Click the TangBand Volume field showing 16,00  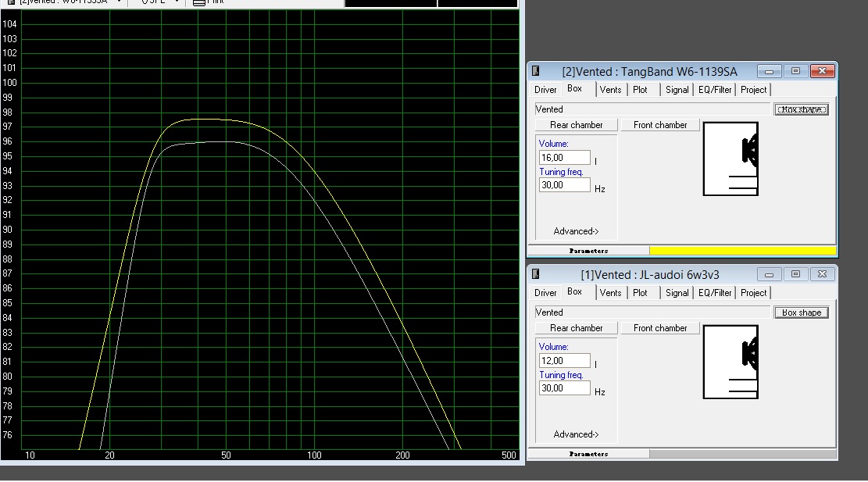click(564, 158)
